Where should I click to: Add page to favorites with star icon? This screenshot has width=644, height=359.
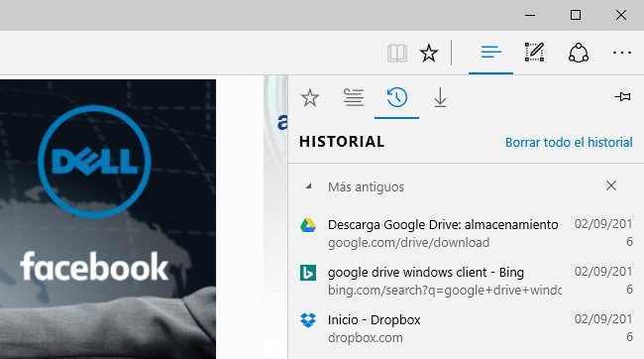coord(429,53)
